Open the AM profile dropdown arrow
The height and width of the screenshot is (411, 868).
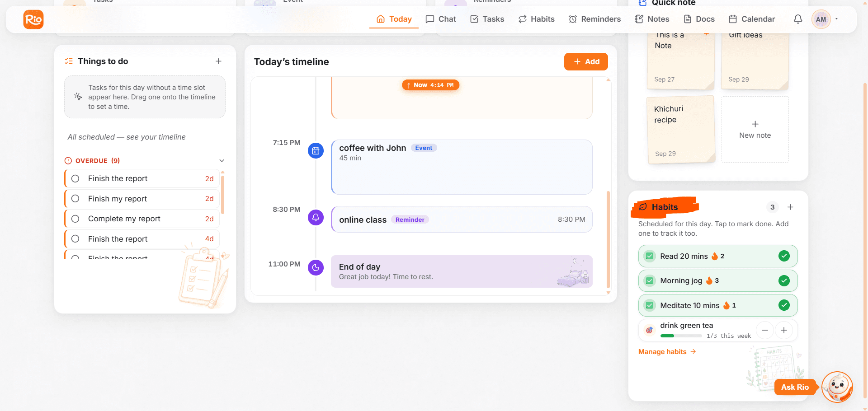click(x=837, y=19)
